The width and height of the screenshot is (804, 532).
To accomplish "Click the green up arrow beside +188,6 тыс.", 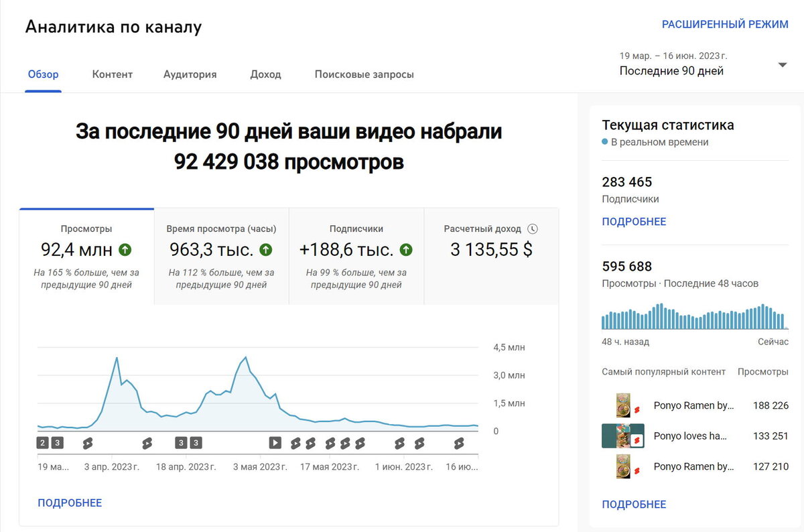I will (x=405, y=250).
